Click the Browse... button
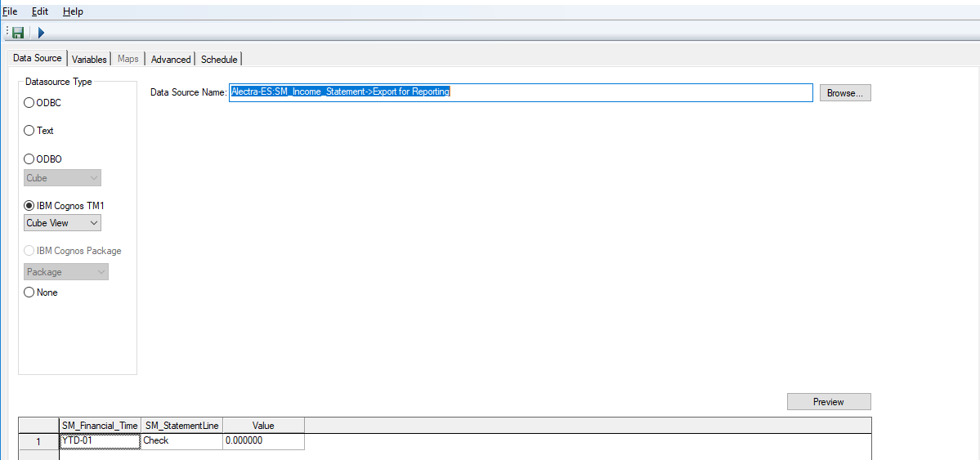 (845, 92)
